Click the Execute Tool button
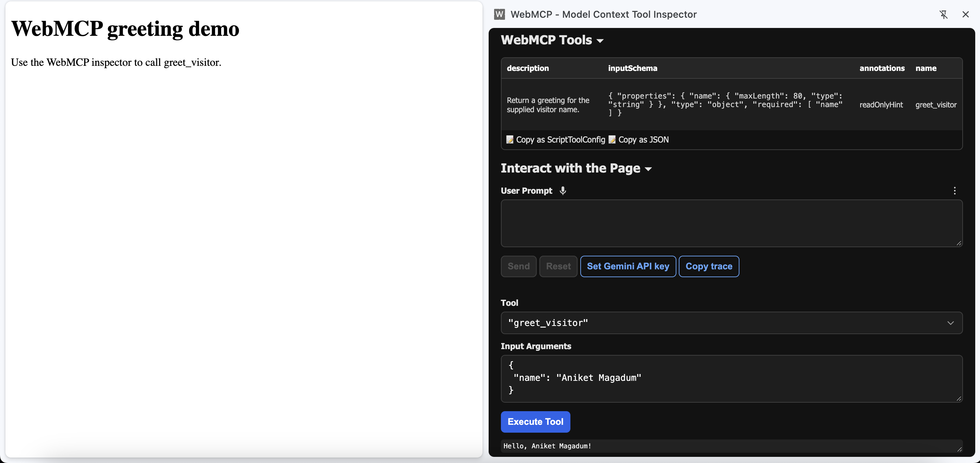 [535, 421]
